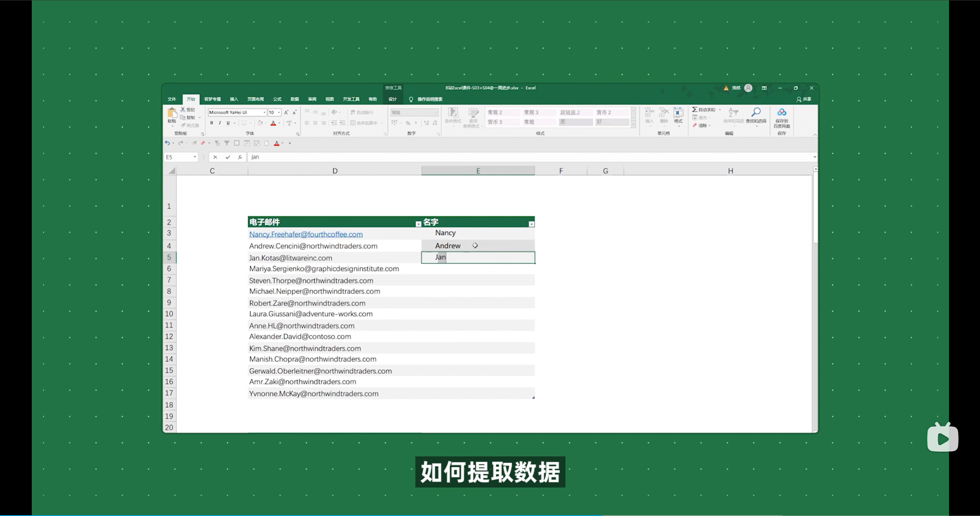This screenshot has height=516, width=980.
Task: Toggle italic formatting
Action: pyautogui.click(x=220, y=123)
